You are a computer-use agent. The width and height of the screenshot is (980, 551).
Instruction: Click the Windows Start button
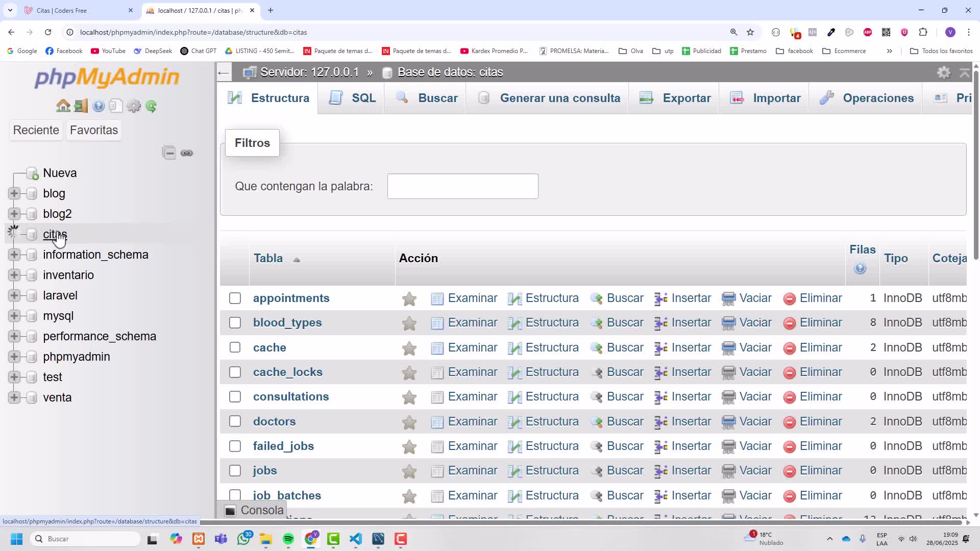pyautogui.click(x=16, y=539)
